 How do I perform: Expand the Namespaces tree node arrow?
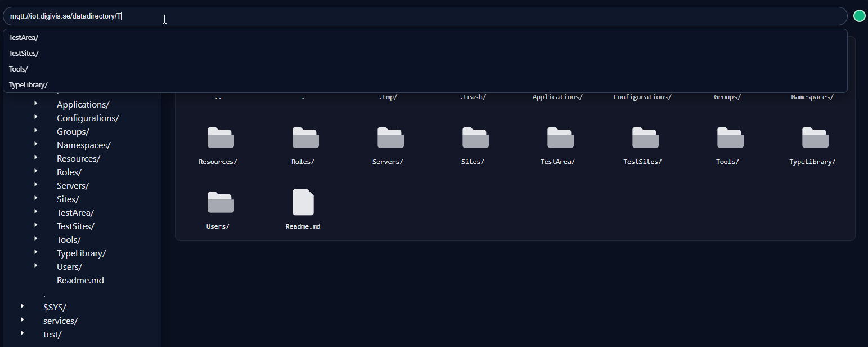click(x=36, y=144)
